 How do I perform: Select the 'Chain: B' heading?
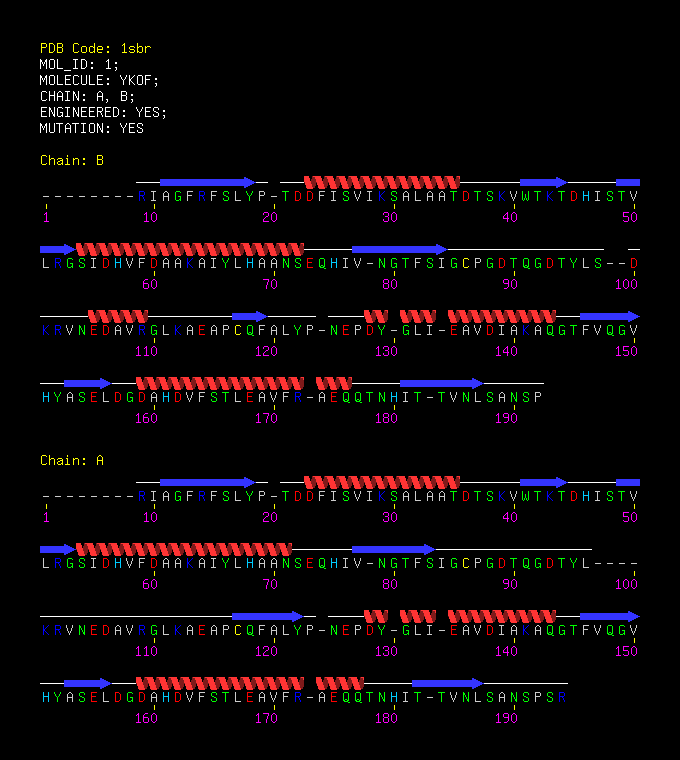pos(72,160)
